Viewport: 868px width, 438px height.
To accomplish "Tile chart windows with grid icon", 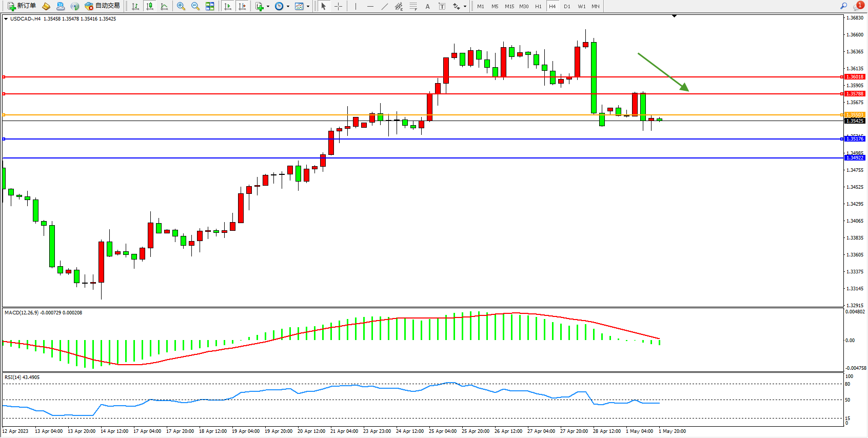I will coord(210,6).
